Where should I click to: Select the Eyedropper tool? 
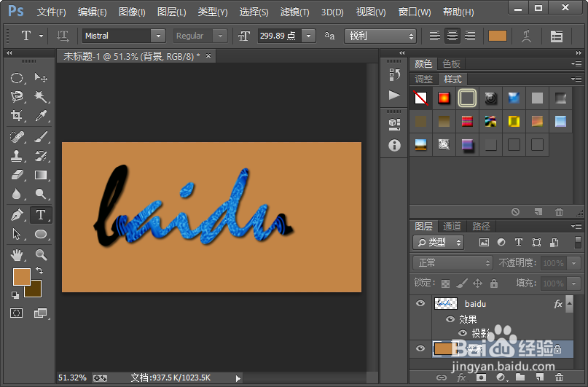(41, 115)
